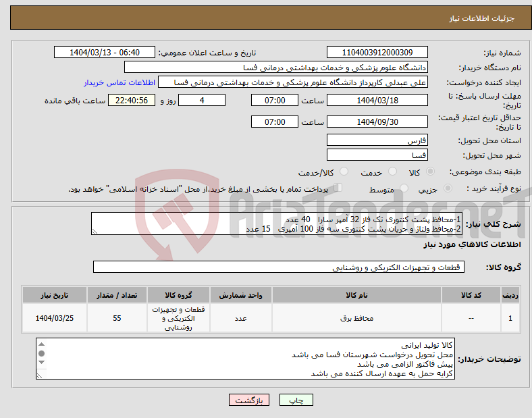532x418 pixels.
Task: Click scroll-up arrow in buyer notes box
Action: point(41,344)
